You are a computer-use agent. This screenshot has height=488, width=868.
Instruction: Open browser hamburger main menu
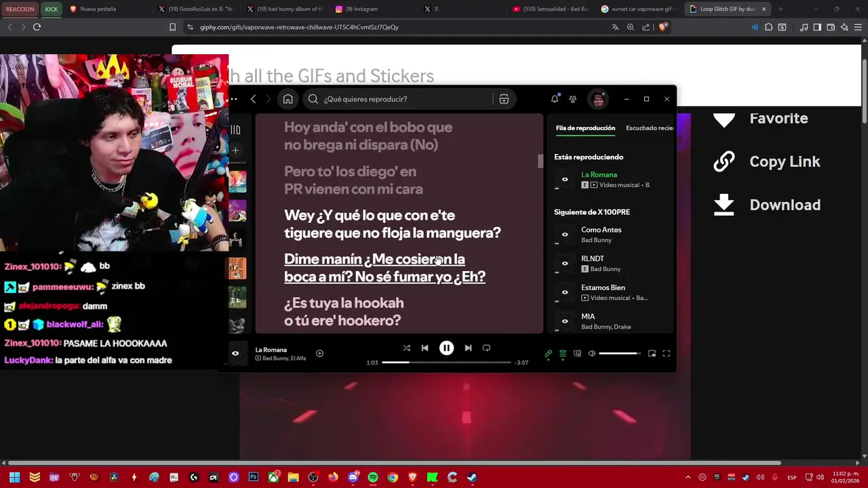coord(859,27)
